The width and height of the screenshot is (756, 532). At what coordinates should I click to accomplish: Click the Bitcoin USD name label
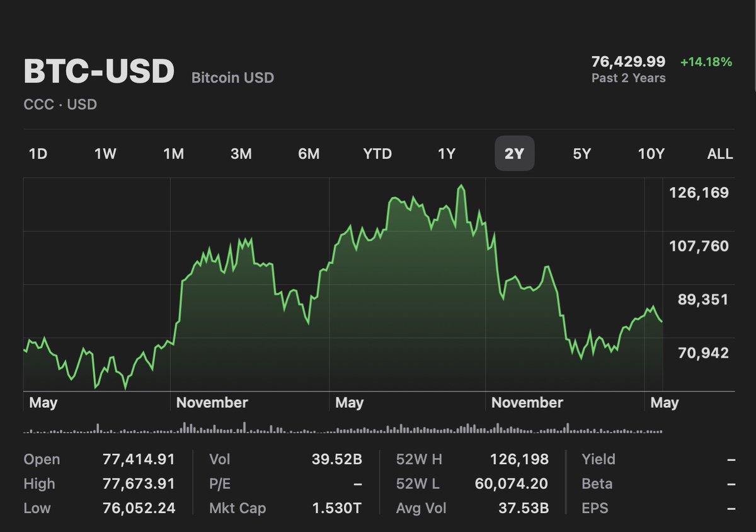click(232, 78)
